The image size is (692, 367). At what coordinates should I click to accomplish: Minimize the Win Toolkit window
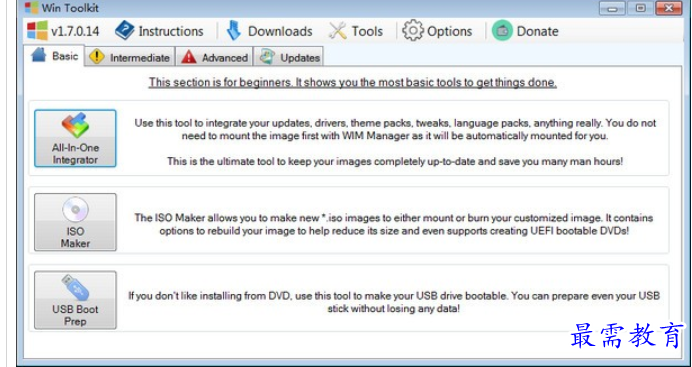click(612, 8)
